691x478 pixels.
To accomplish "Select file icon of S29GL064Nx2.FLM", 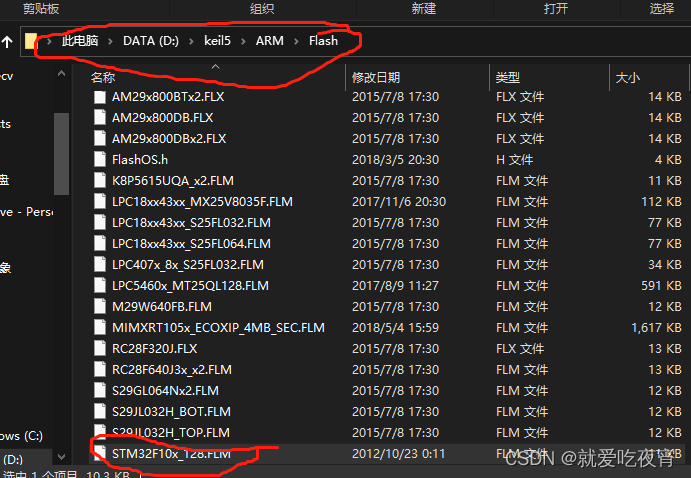I will point(100,391).
